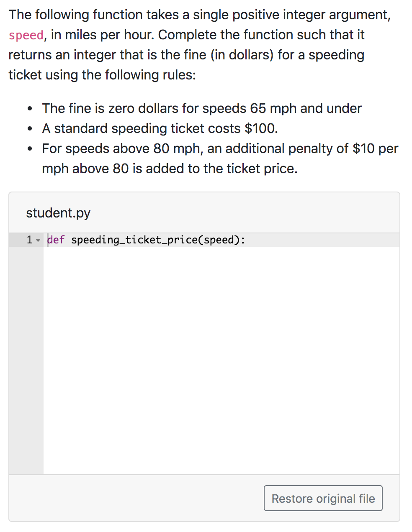The image size is (412, 532).
Task: Click inside the empty code editor area
Action: (x=221, y=360)
